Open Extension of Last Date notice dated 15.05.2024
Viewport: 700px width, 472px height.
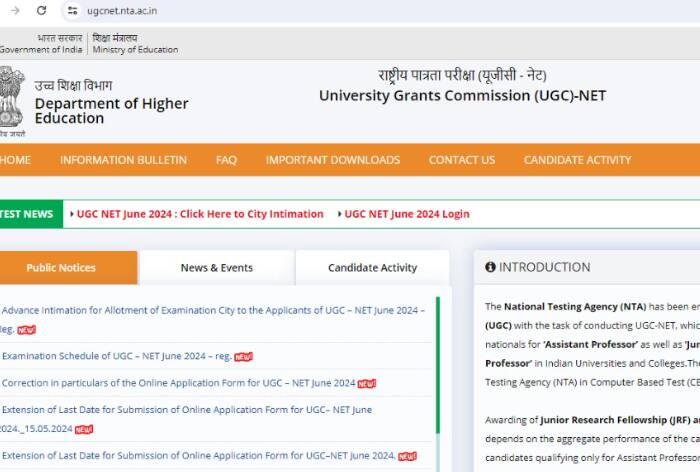click(186, 419)
